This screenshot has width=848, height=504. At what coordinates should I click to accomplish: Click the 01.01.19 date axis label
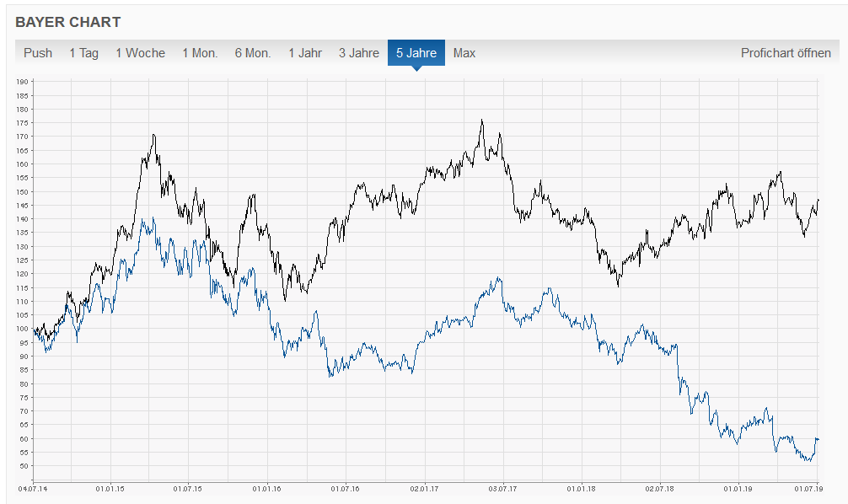pos(738,489)
